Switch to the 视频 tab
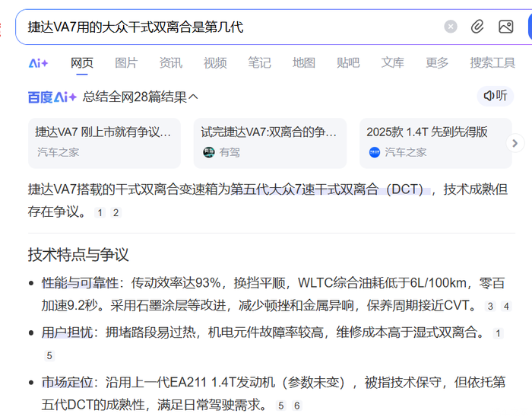The image size is (532, 420). pyautogui.click(x=215, y=63)
